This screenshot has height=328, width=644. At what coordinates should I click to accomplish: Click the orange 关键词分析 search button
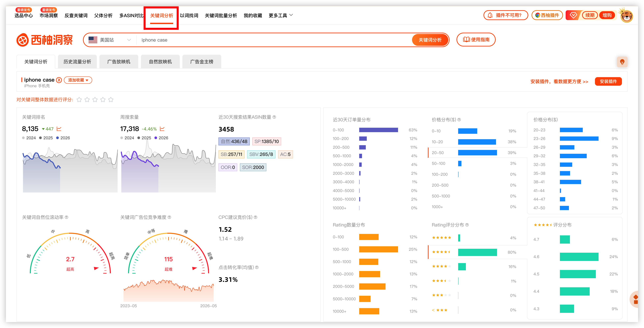(x=430, y=40)
